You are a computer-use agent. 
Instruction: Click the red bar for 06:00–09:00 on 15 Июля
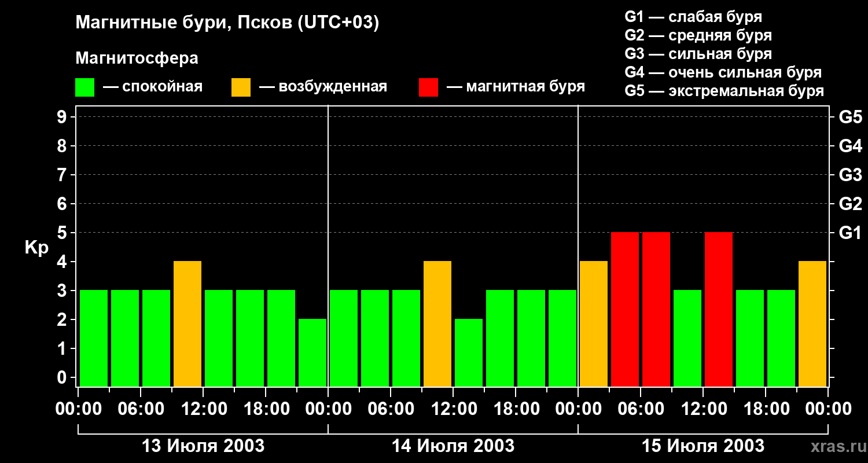[x=656, y=309]
